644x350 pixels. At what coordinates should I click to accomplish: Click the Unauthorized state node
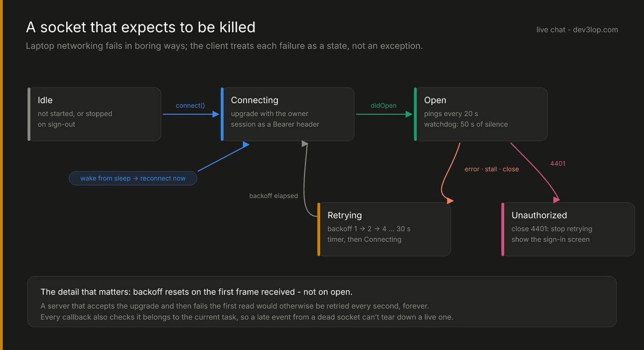568,229
